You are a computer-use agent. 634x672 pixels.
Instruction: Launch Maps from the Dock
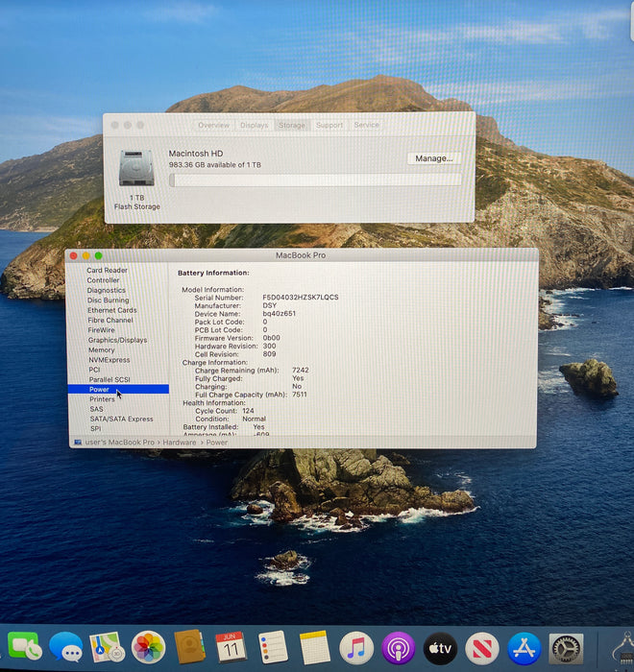[107, 647]
